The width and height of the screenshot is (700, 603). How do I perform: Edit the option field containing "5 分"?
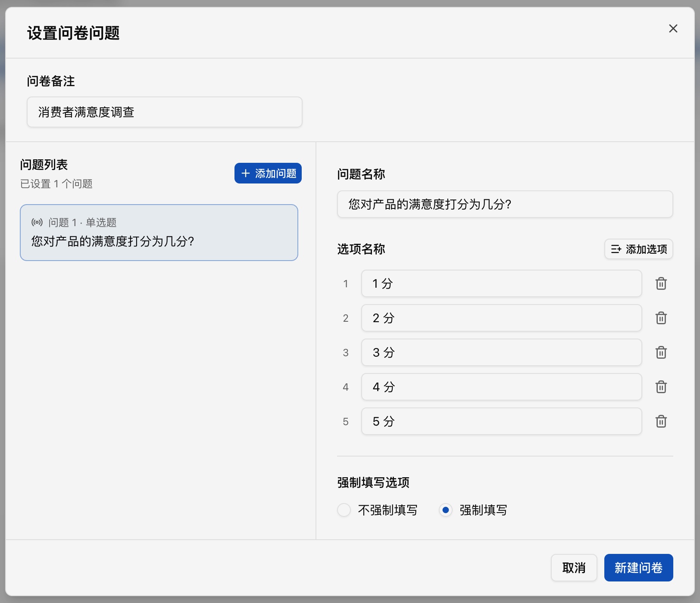pos(501,421)
